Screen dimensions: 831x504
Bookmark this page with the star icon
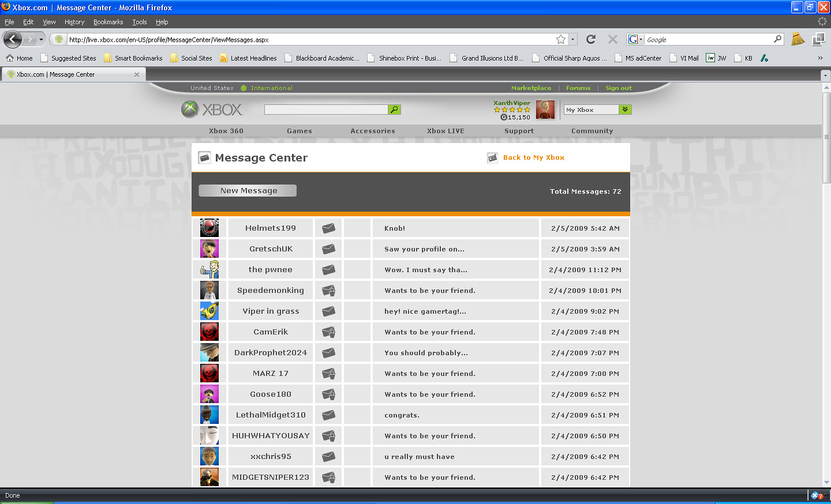(561, 39)
